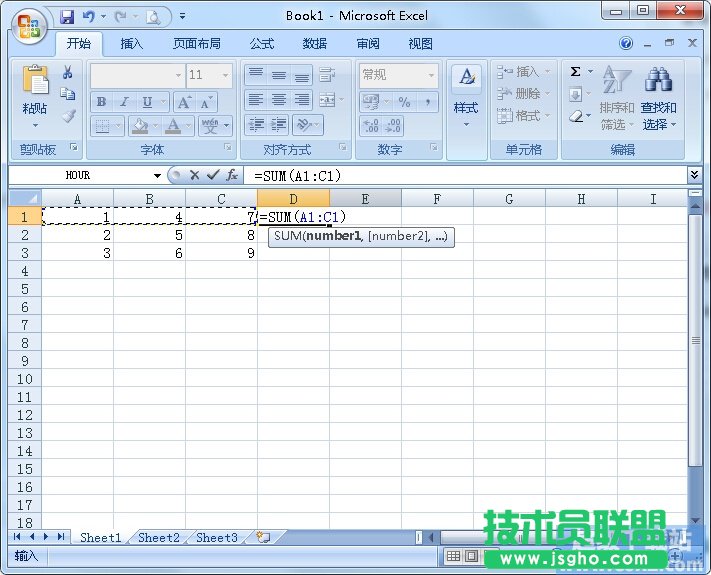Image resolution: width=711 pixels, height=575 pixels.
Task: Click the Cut scissors icon
Action: [68, 73]
